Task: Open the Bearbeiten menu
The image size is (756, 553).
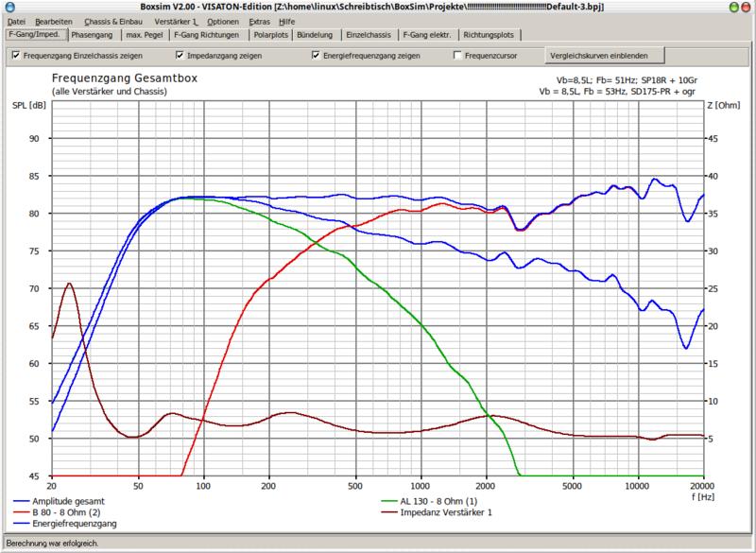Action: 53,21
